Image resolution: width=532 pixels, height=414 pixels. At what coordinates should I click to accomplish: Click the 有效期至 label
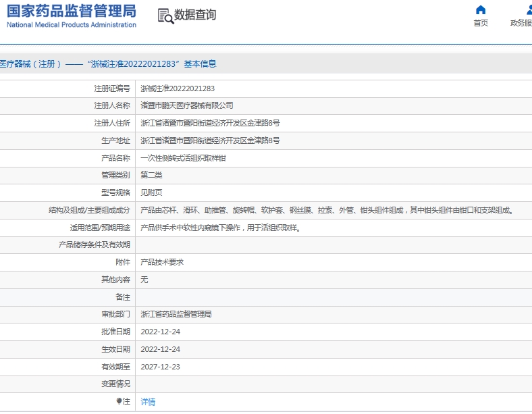click(115, 367)
